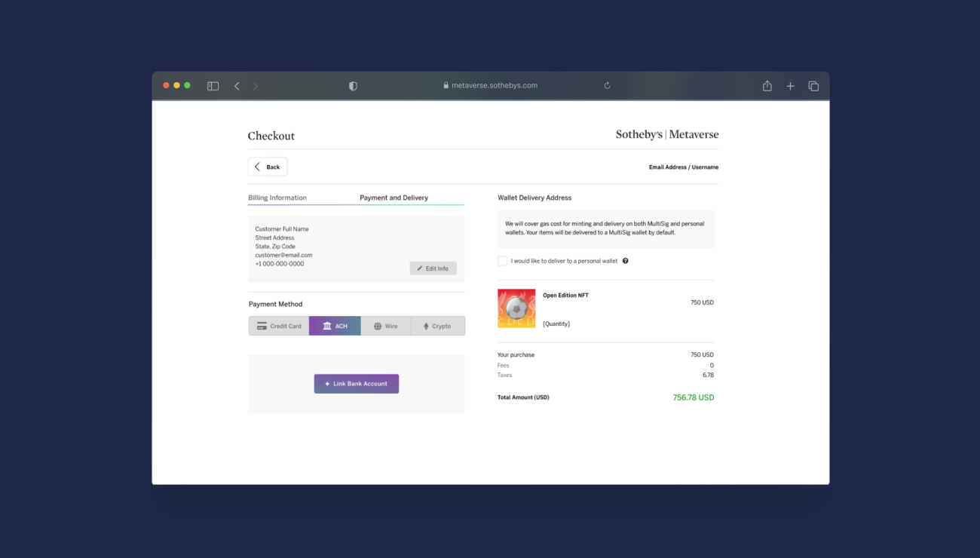980x558 pixels.
Task: Open the personal wallet help question icon
Action: click(x=625, y=261)
